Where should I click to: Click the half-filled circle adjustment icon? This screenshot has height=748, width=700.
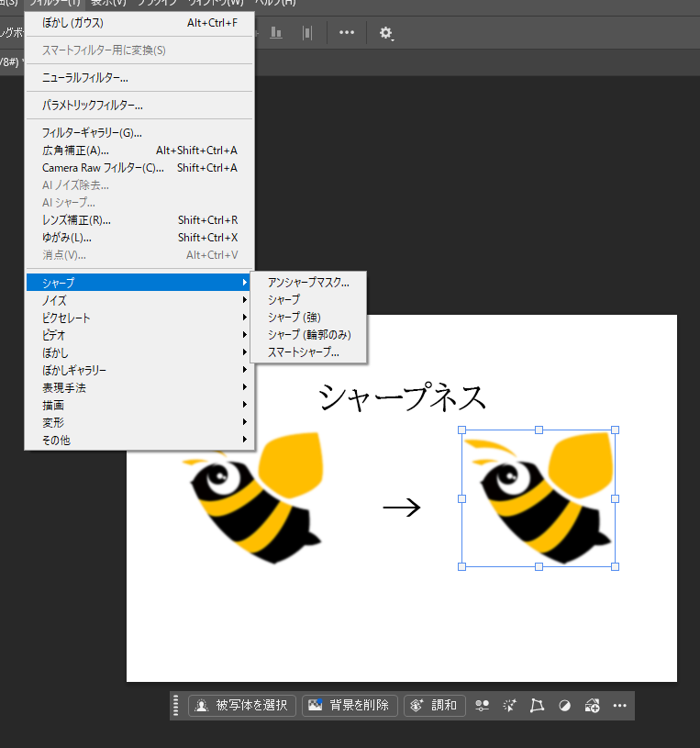(x=565, y=705)
